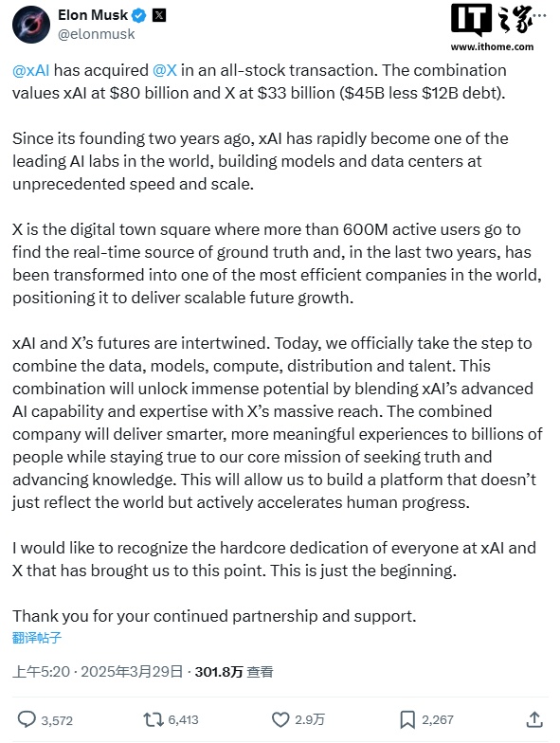Screen dimensions: 560x743
Task: Click the 6,413 reposts count
Action: coord(184,720)
